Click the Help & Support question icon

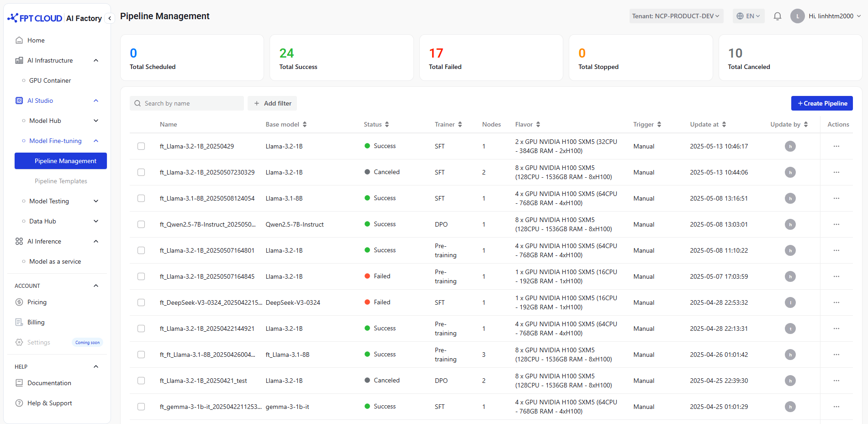click(x=19, y=403)
